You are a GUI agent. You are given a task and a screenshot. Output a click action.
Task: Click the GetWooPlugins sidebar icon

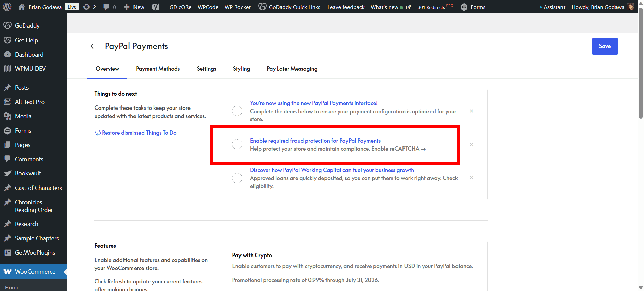7,253
